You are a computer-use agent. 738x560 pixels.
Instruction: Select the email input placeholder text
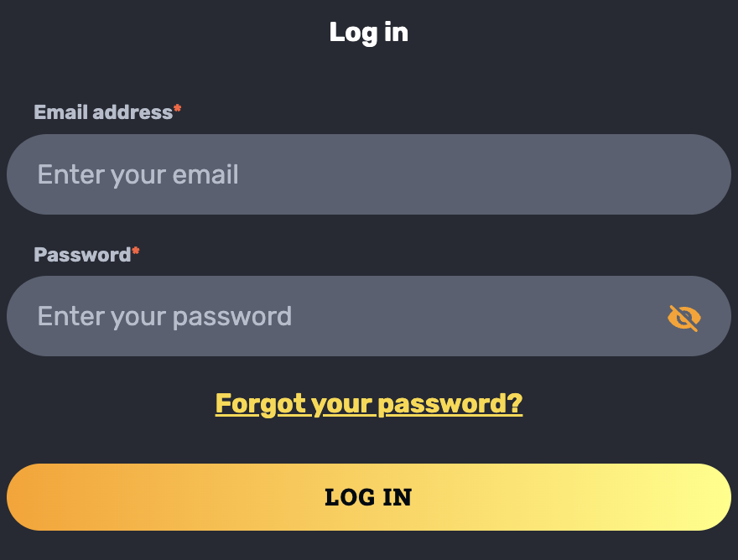(x=137, y=174)
